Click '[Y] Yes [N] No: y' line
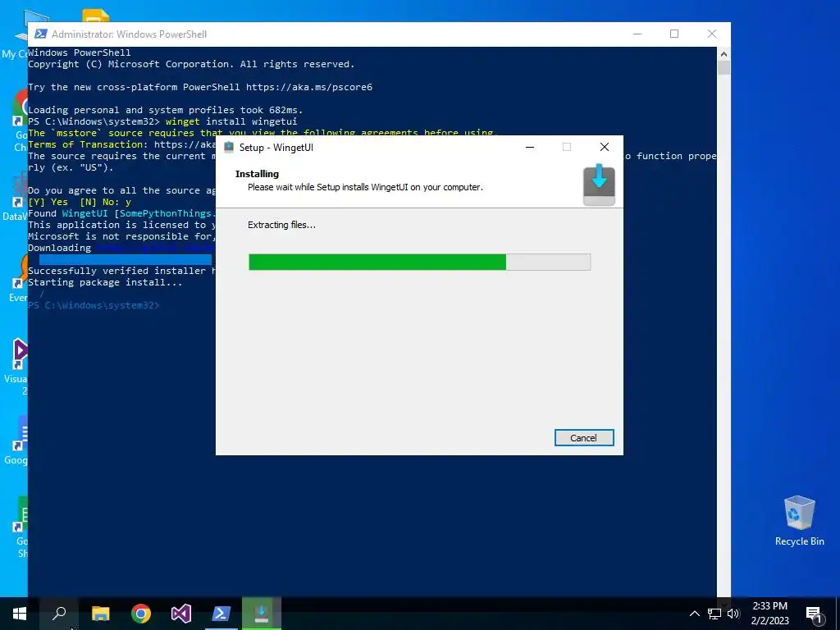840x630 pixels. pos(80,202)
